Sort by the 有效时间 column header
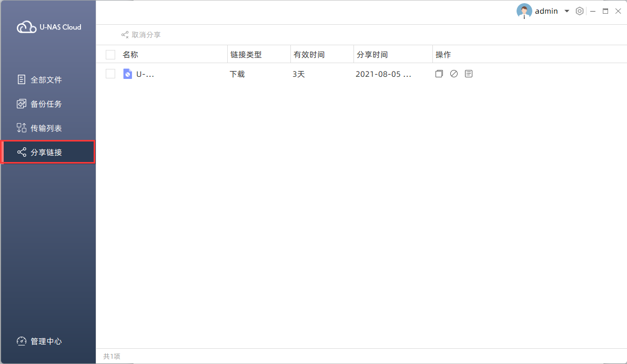 [x=309, y=55]
